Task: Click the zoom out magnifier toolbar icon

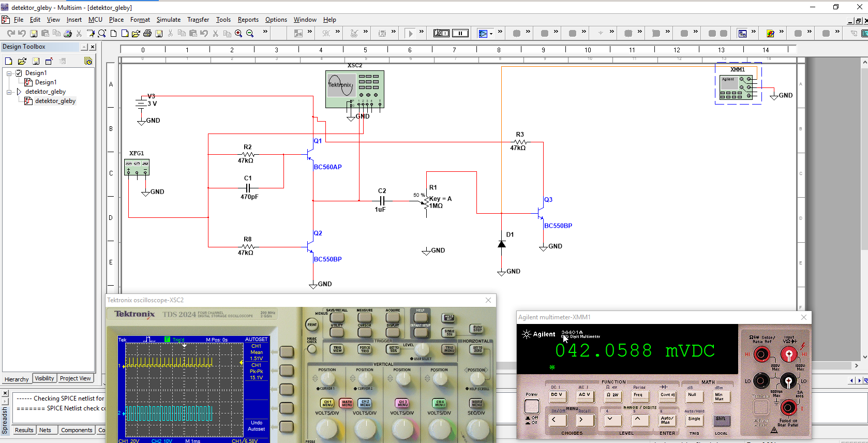Action: (x=250, y=33)
